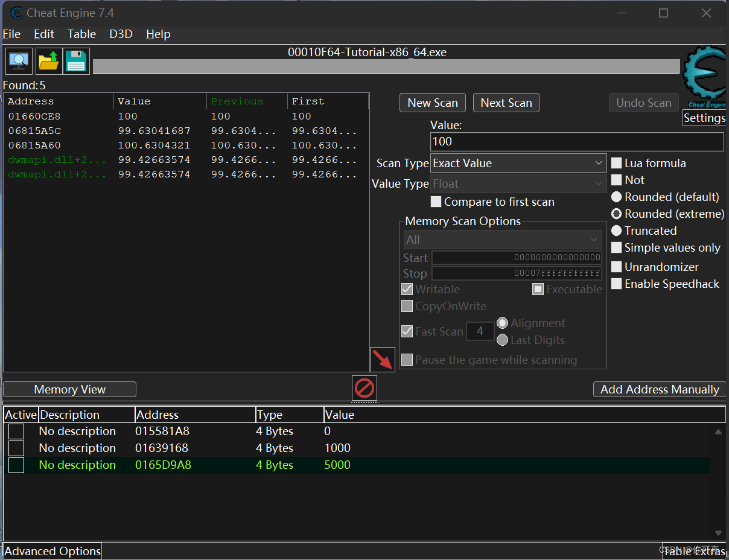Select Rounded (default) option
729x560 pixels.
click(617, 197)
